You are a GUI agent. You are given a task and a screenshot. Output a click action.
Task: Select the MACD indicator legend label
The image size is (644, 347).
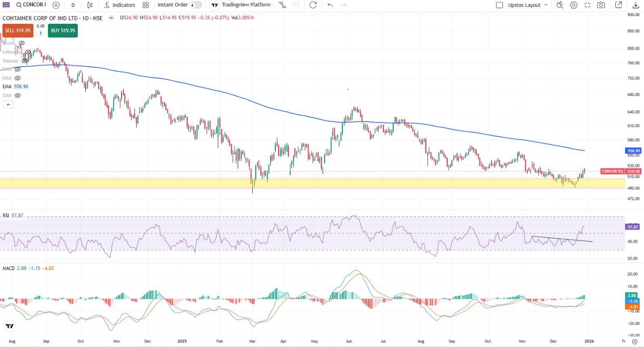[x=8, y=268]
